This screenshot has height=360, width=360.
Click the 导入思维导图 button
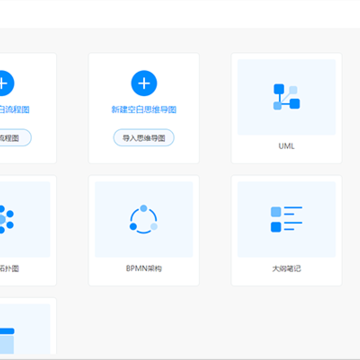[x=144, y=138]
